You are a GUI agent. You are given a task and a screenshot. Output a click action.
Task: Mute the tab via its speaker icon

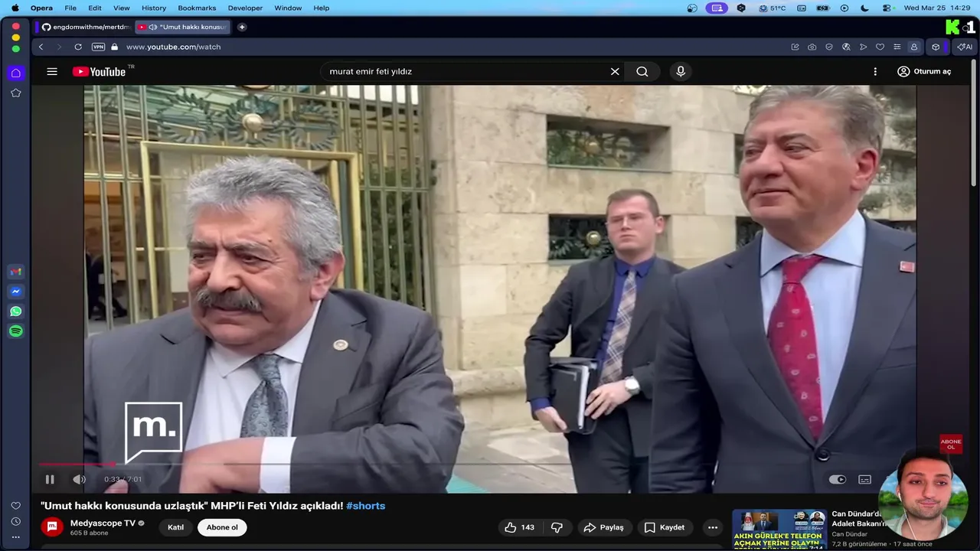[153, 27]
